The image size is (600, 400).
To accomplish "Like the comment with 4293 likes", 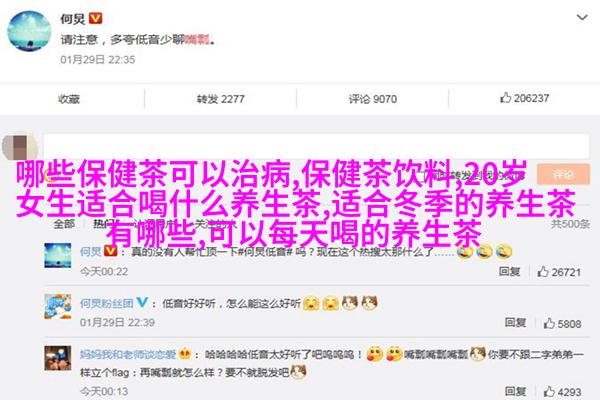I will point(549,392).
